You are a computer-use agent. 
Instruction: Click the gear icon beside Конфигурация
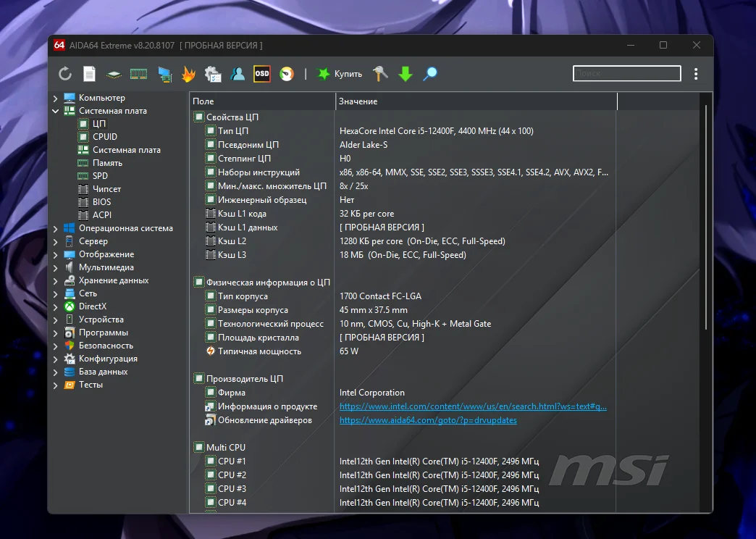[x=70, y=359]
